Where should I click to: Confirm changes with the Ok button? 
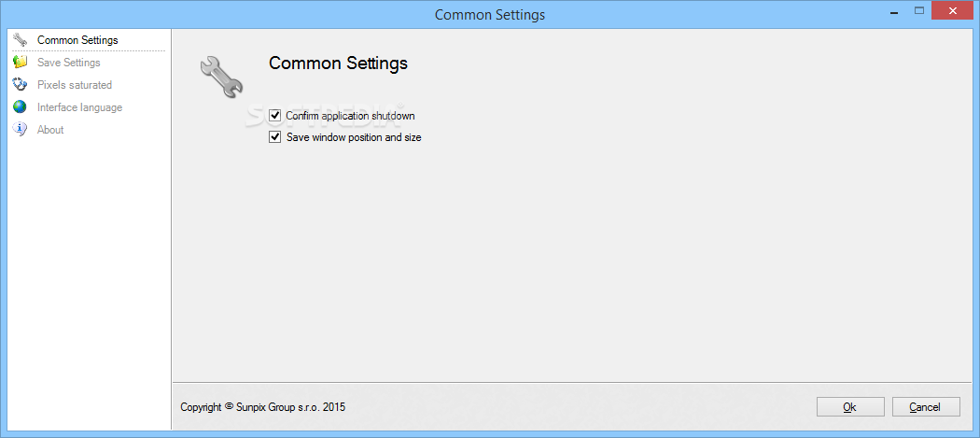[x=850, y=407]
